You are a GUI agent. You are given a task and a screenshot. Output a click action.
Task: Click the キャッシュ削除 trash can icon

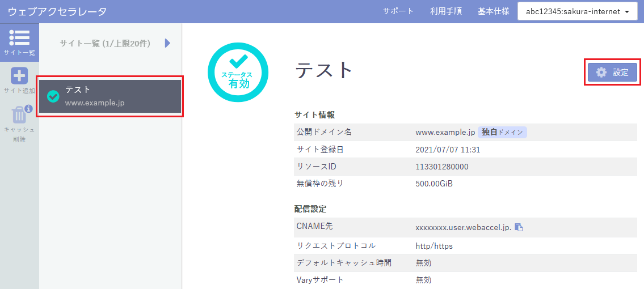click(19, 115)
